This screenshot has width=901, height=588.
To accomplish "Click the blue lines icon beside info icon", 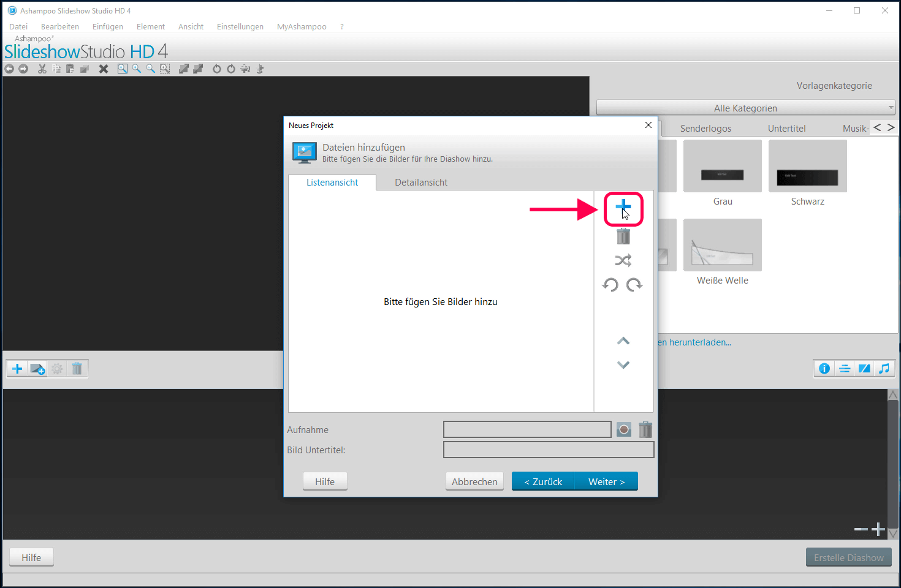I will pyautogui.click(x=845, y=368).
